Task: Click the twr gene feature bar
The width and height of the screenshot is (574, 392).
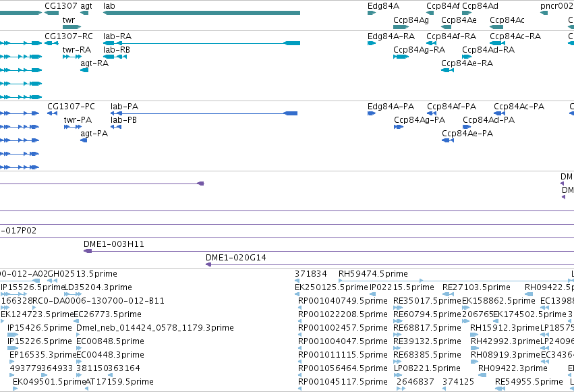Action: pyautogui.click(x=71, y=27)
